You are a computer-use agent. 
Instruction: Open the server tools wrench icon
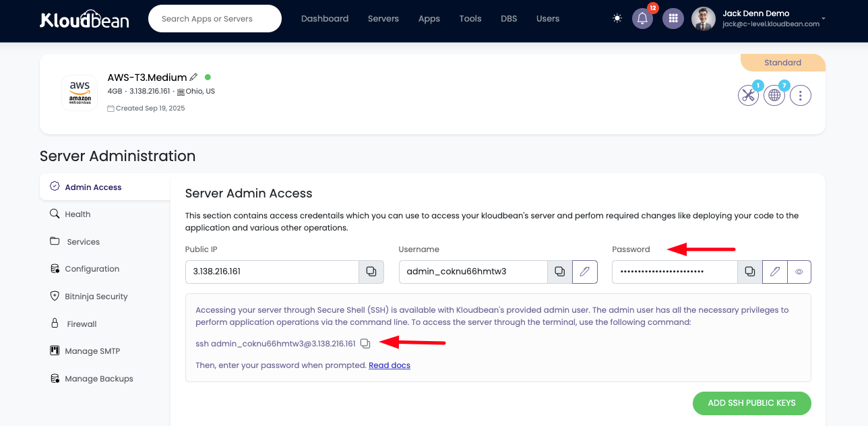748,95
